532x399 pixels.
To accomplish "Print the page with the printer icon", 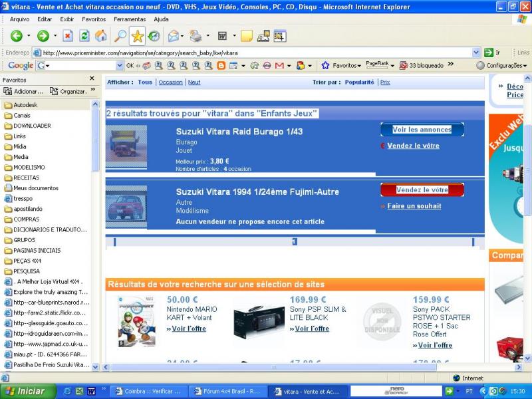I will [x=196, y=36].
